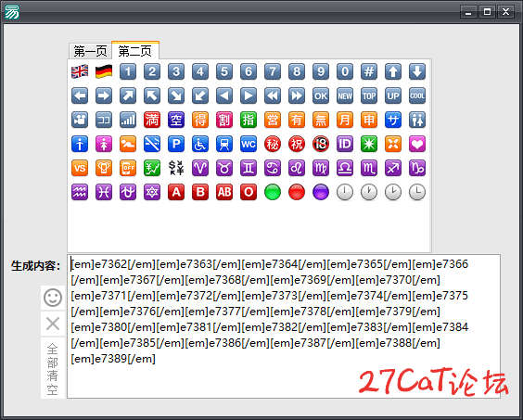Screen dimensions: 523x420
Task: Pick the Libra zodiac emoji
Action: 345,168
